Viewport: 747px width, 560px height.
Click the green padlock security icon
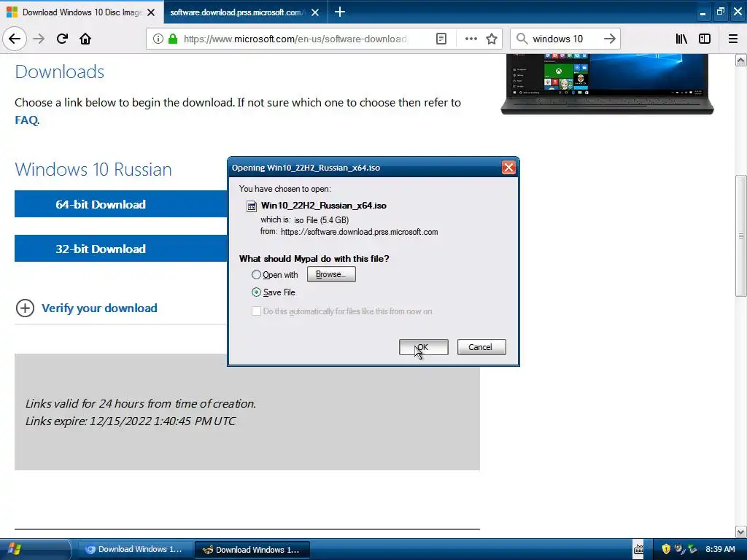click(x=173, y=39)
